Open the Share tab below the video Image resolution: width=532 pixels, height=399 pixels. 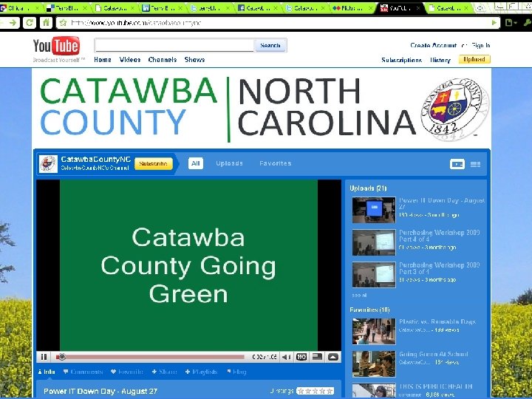pos(164,372)
